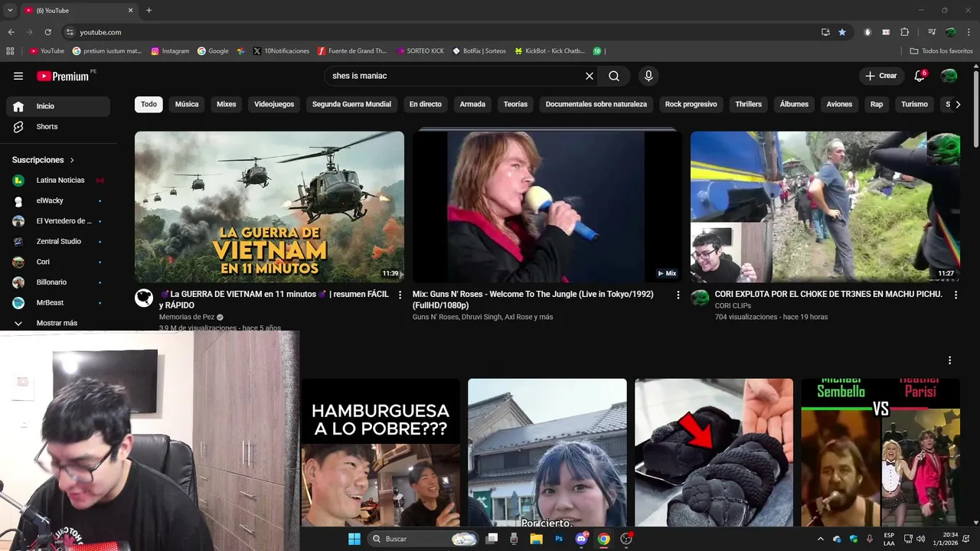Click the youtube.com address bar
Viewport: 980px width, 551px height.
444,32
